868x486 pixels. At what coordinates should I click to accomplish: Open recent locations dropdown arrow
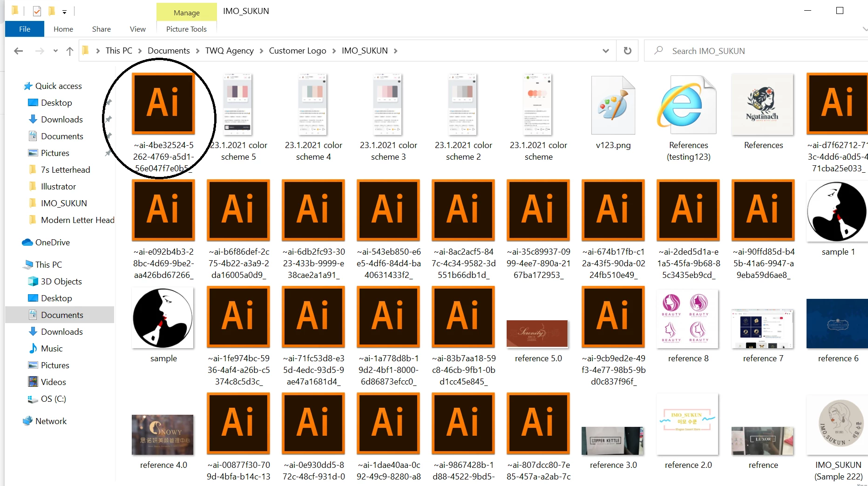(x=55, y=51)
